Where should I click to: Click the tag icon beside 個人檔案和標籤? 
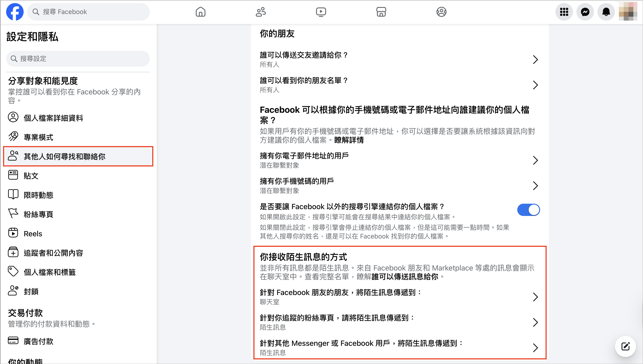pyautogui.click(x=13, y=272)
